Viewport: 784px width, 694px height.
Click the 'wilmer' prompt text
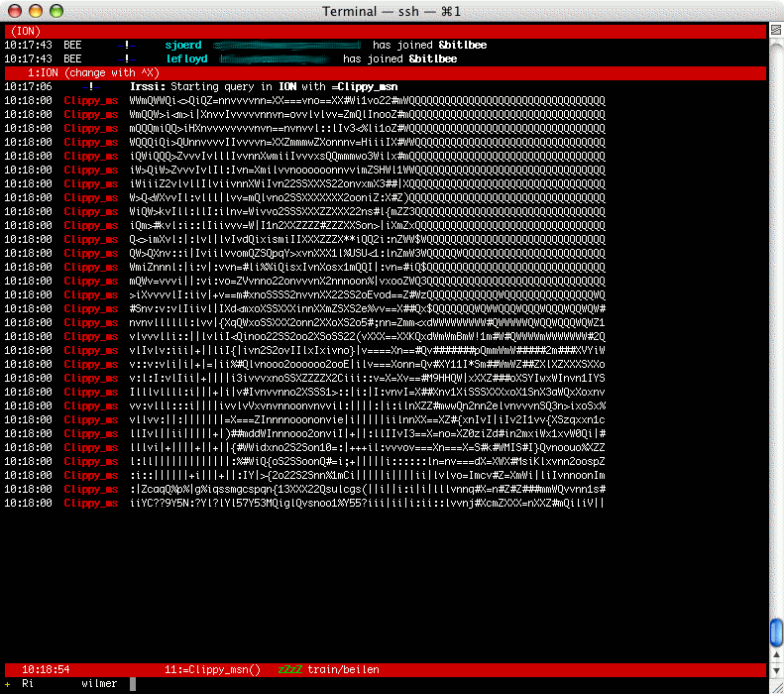tap(99, 683)
